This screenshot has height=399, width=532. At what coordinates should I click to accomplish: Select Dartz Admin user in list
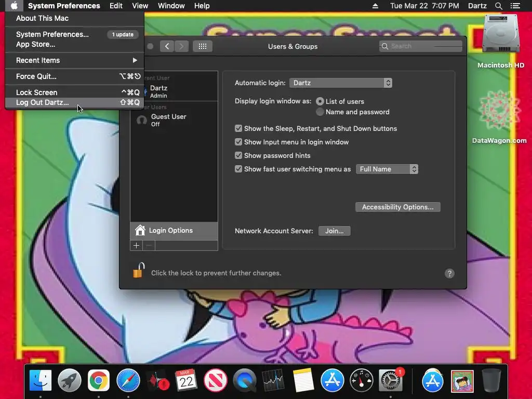[174, 91]
